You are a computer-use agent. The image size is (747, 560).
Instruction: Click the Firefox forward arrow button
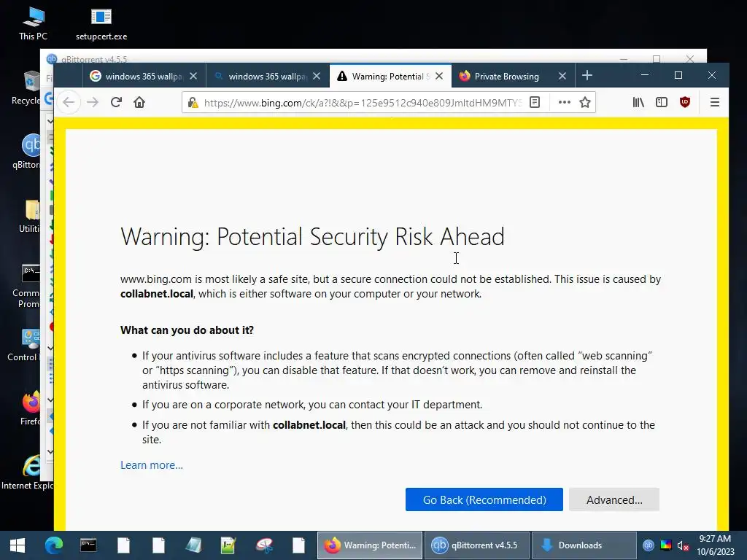click(93, 102)
